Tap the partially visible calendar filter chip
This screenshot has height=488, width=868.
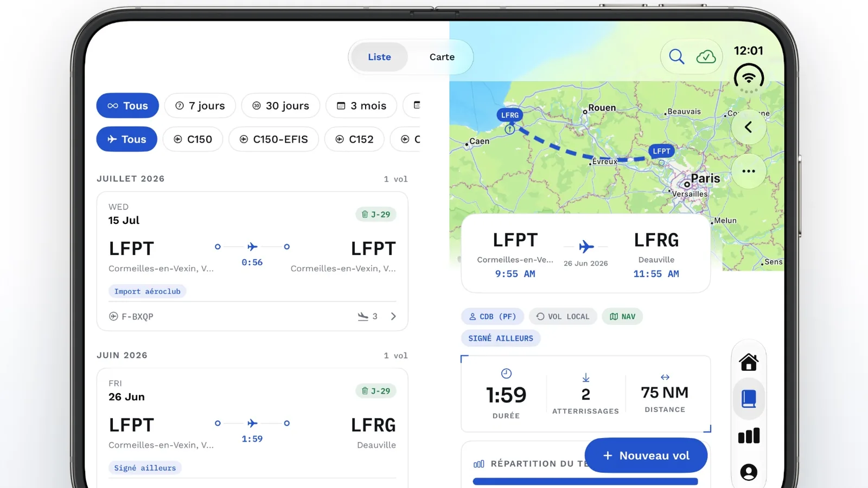(412, 106)
